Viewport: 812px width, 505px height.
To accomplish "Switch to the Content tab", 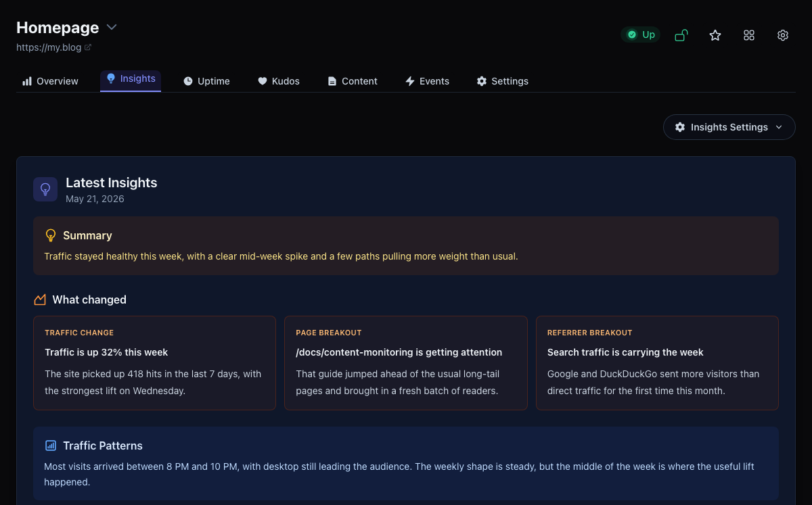I will point(353,81).
